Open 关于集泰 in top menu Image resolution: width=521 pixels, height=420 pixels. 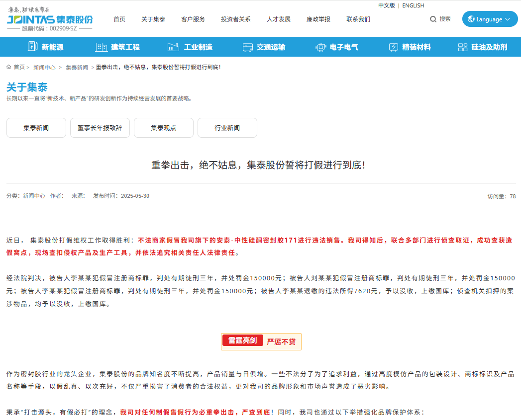coord(153,19)
